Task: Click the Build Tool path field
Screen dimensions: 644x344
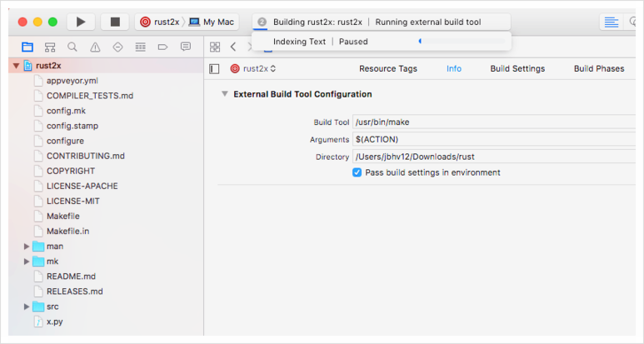Action: click(x=494, y=122)
